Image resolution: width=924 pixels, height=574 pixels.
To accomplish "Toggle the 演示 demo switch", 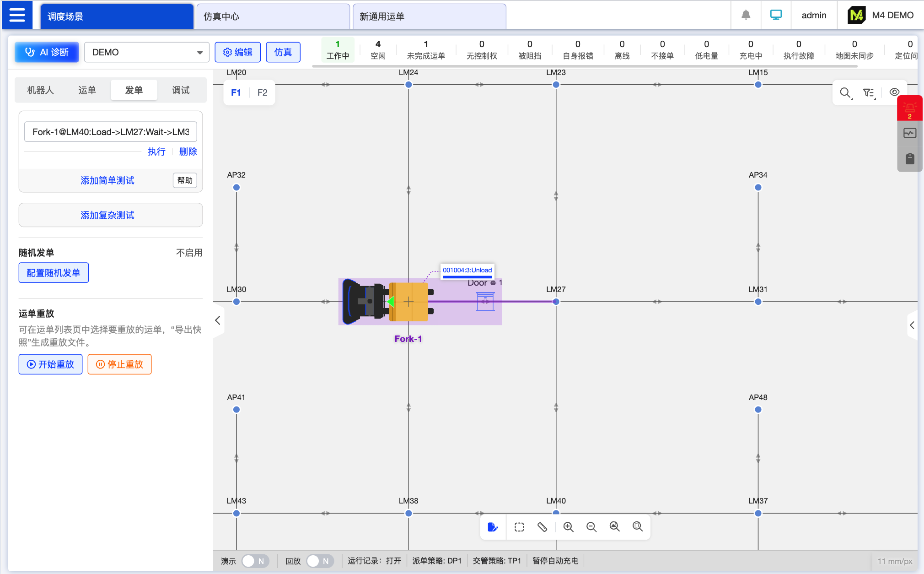I will (x=255, y=561).
